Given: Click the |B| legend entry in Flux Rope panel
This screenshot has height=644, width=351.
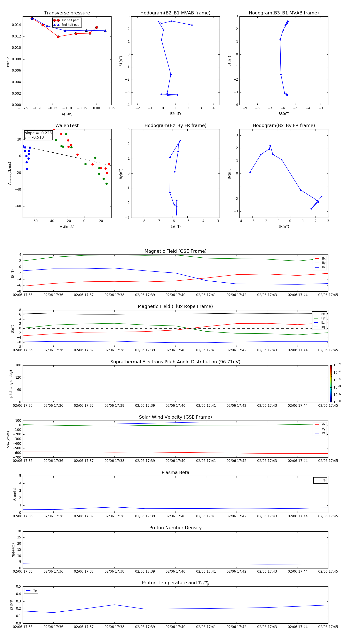Looking at the screenshot, I should 320,327.
